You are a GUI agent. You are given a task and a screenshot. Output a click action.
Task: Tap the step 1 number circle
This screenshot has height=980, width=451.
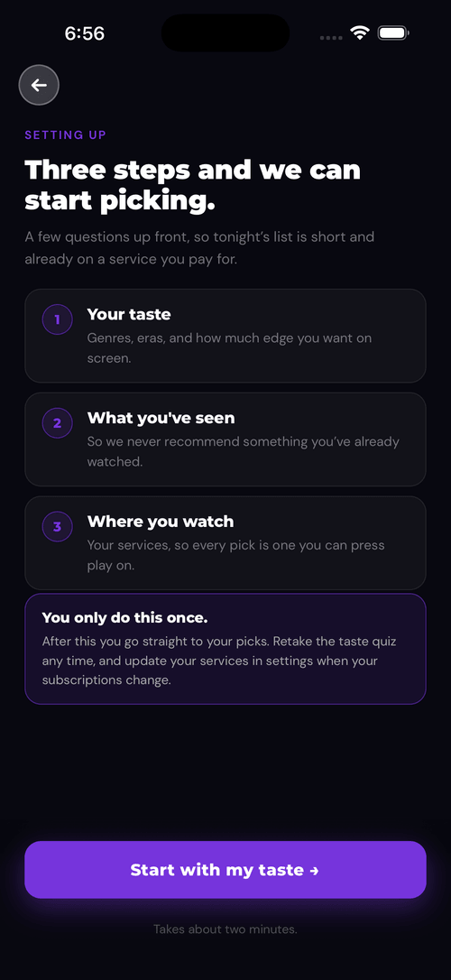click(58, 320)
